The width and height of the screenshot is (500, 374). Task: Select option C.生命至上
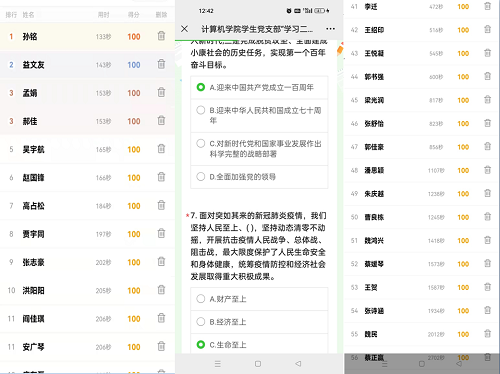(259, 344)
